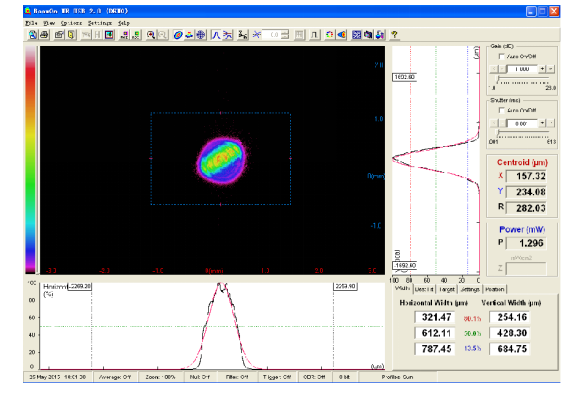The height and width of the screenshot is (395, 573).
Task: Switch to the Target tab
Action: 447,289
